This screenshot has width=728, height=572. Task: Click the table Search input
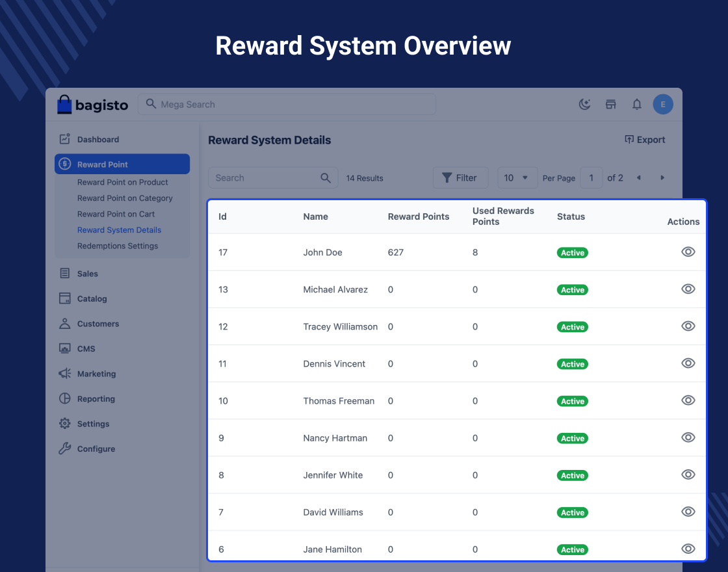pos(273,178)
